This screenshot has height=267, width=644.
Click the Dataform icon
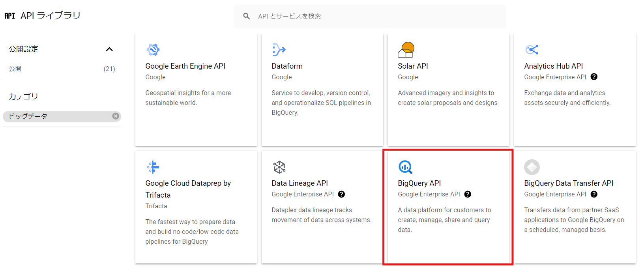(x=279, y=50)
